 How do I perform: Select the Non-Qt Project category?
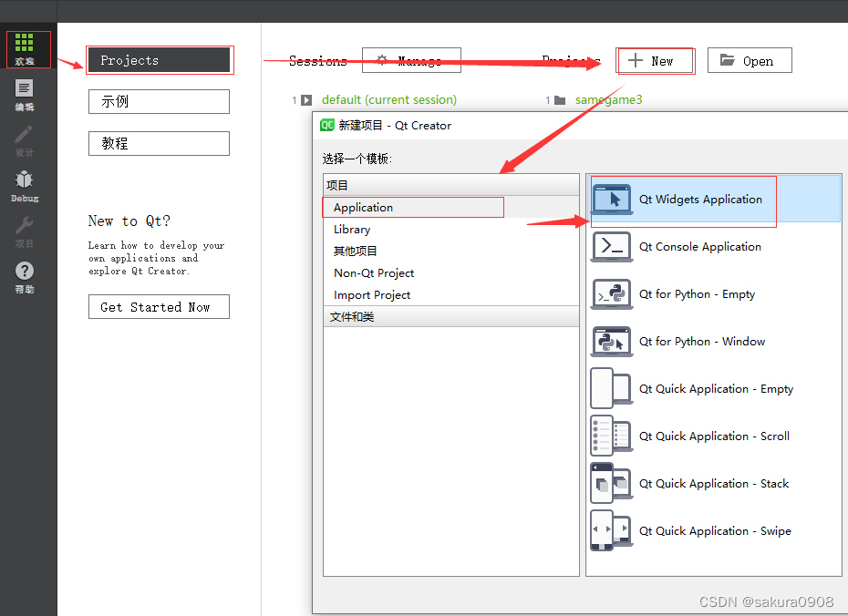451,272
